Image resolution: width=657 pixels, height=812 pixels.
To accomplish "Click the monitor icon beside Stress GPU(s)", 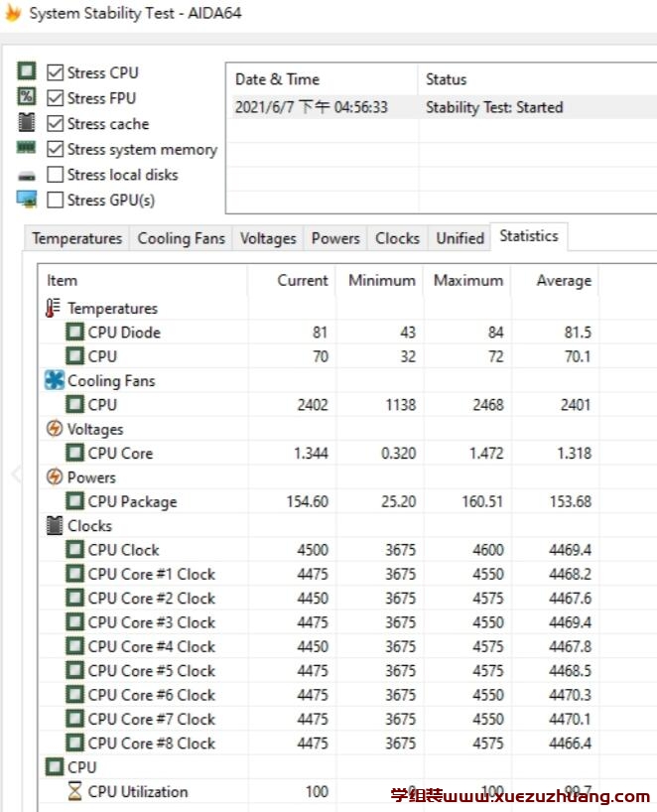I will click(x=27, y=199).
